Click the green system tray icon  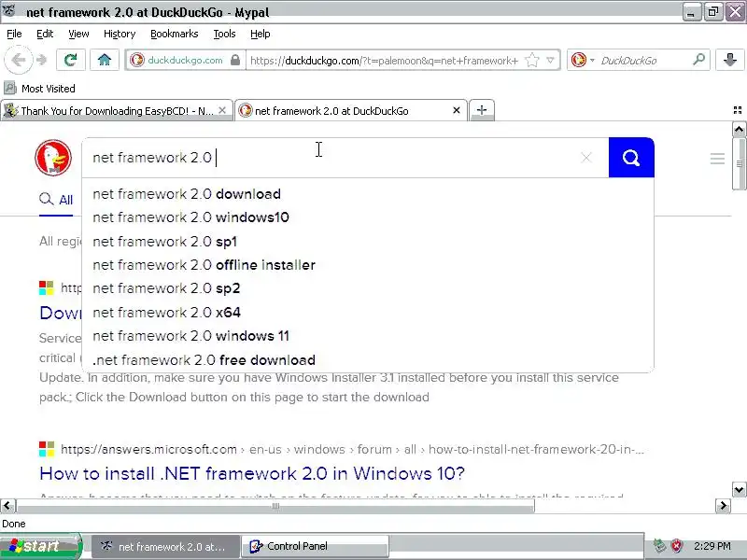[x=660, y=546]
